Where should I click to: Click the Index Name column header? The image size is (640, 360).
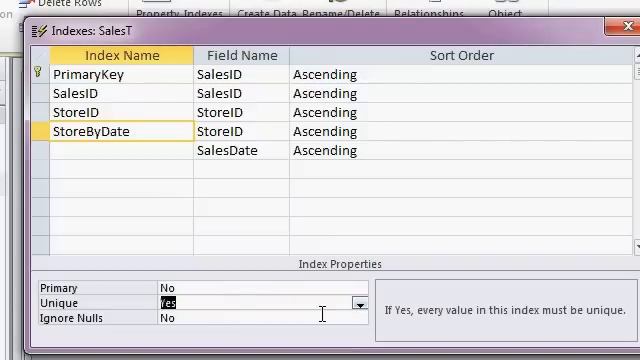[122, 56]
